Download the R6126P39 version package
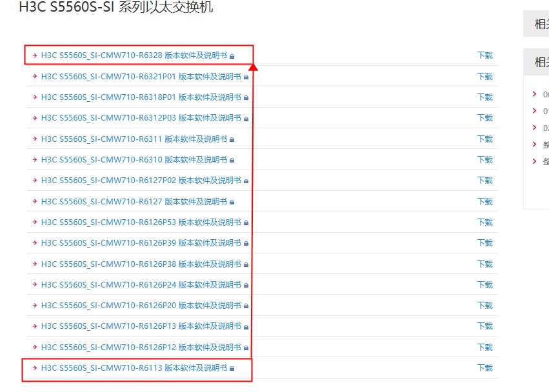The height and width of the screenshot is (392, 549). point(485,243)
